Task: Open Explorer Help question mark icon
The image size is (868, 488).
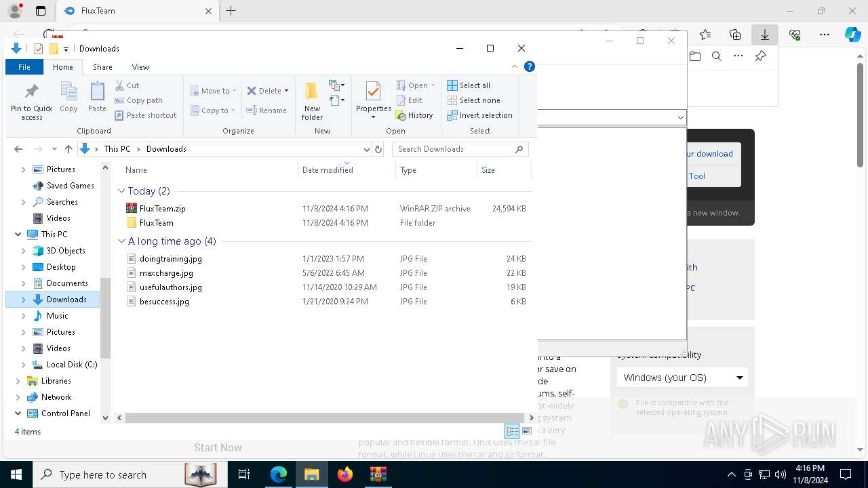Action: point(530,66)
